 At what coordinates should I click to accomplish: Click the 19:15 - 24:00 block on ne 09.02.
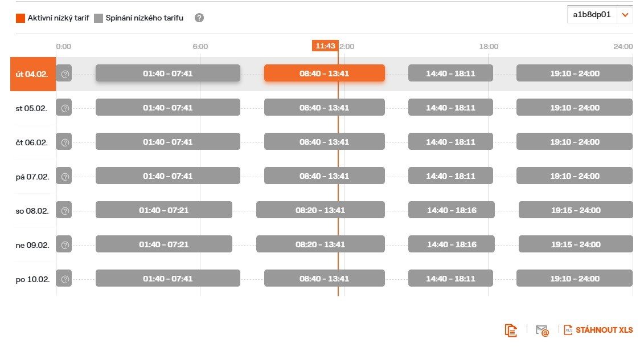tap(575, 244)
